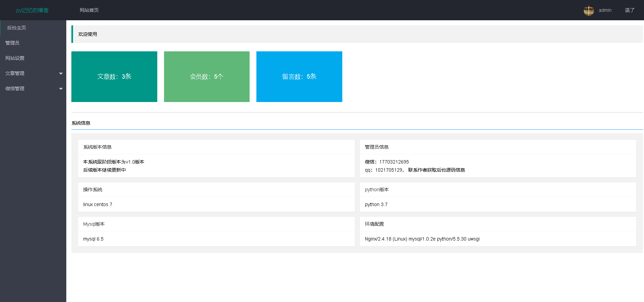The width and height of the screenshot is (644, 302).
Task: Select 后台主页 in the sidebar
Action: click(33, 28)
